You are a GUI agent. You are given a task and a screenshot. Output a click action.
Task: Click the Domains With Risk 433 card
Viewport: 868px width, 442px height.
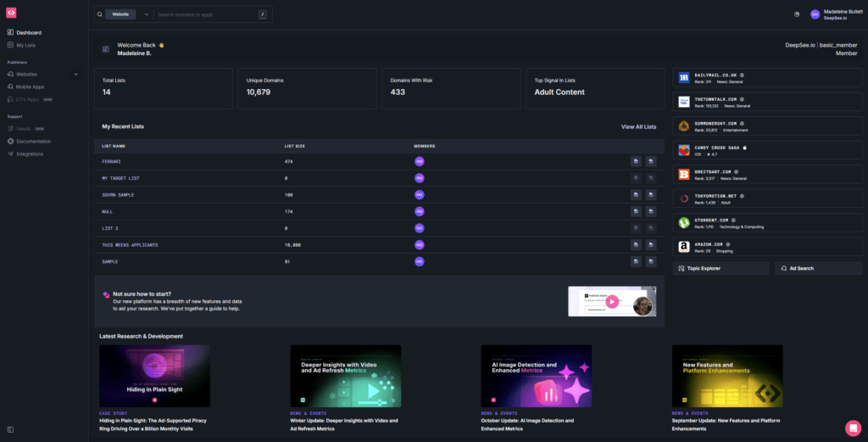(451, 88)
